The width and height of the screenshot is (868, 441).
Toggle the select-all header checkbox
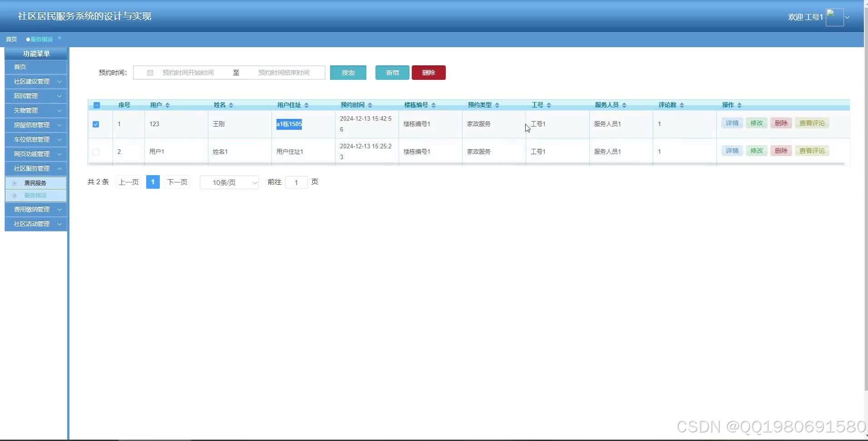click(x=96, y=105)
